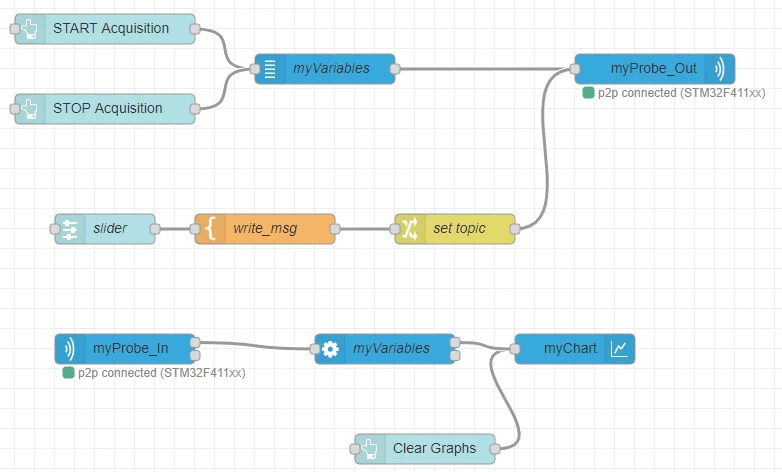Click the wireless icon on myProbe_In node
The image size is (782, 472).
pyautogui.click(x=70, y=349)
